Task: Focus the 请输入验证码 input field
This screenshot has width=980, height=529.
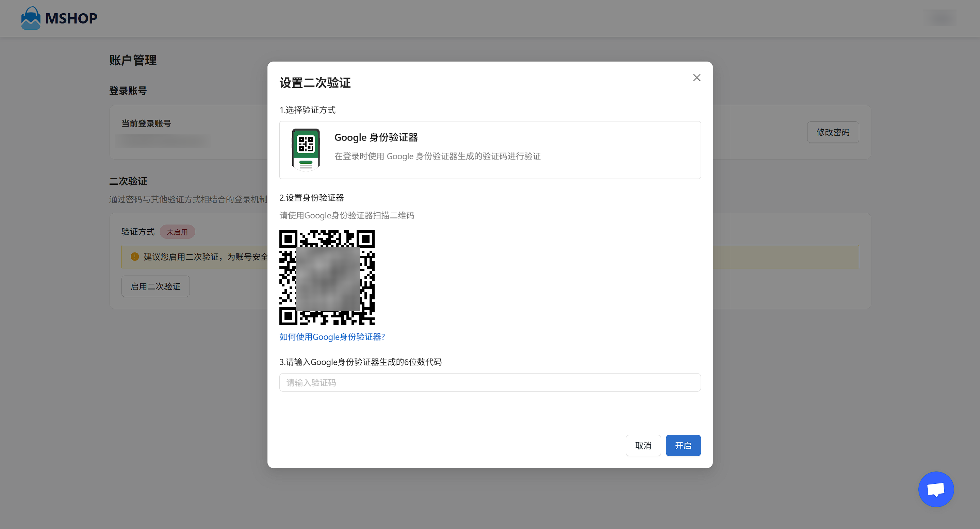Action: click(x=490, y=383)
